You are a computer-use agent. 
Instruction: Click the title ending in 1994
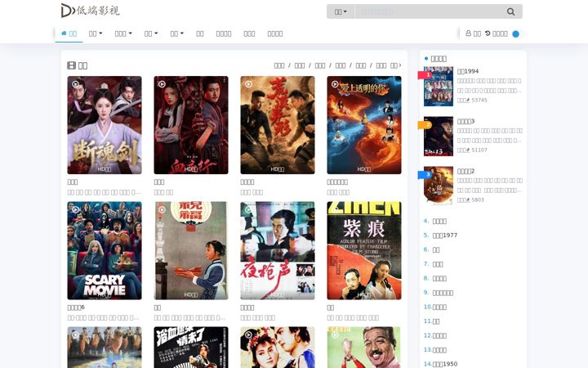click(468, 71)
